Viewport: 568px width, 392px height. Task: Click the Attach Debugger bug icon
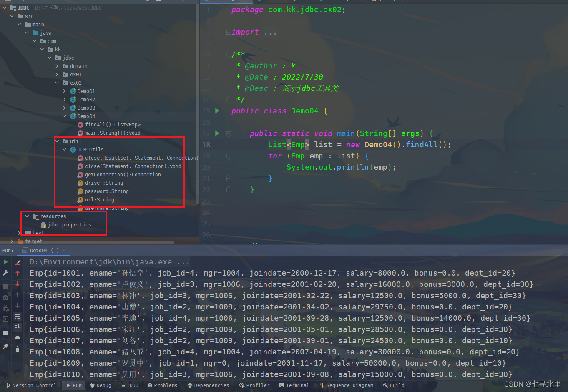pyautogui.click(x=5, y=308)
